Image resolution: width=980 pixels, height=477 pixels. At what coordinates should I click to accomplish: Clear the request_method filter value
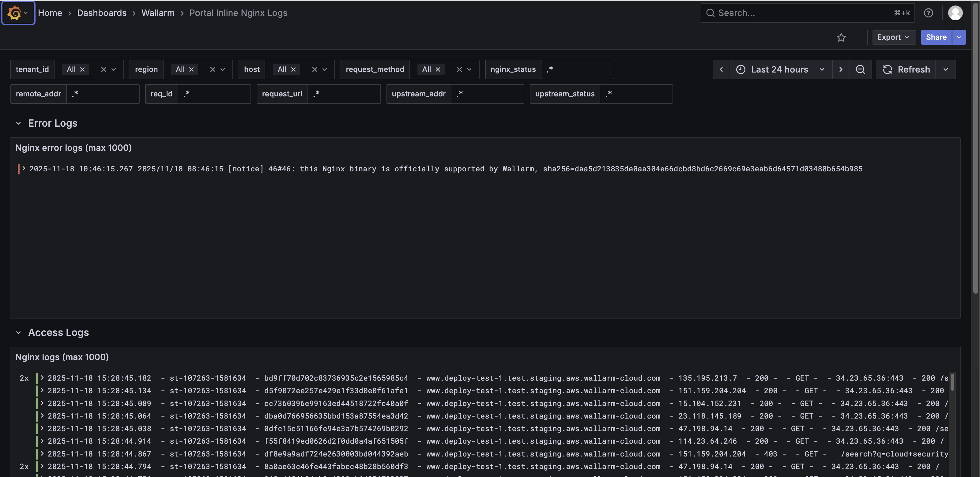coord(459,69)
